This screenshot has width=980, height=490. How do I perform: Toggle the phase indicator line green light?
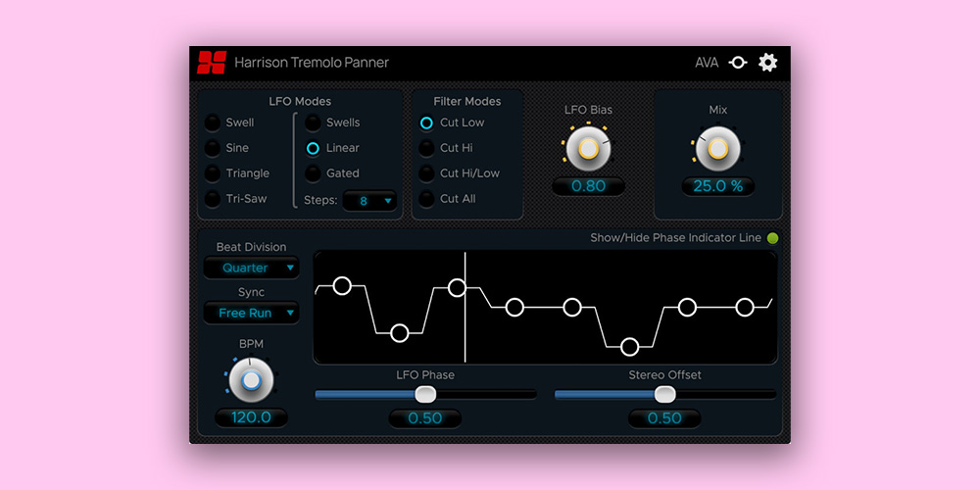(x=772, y=238)
